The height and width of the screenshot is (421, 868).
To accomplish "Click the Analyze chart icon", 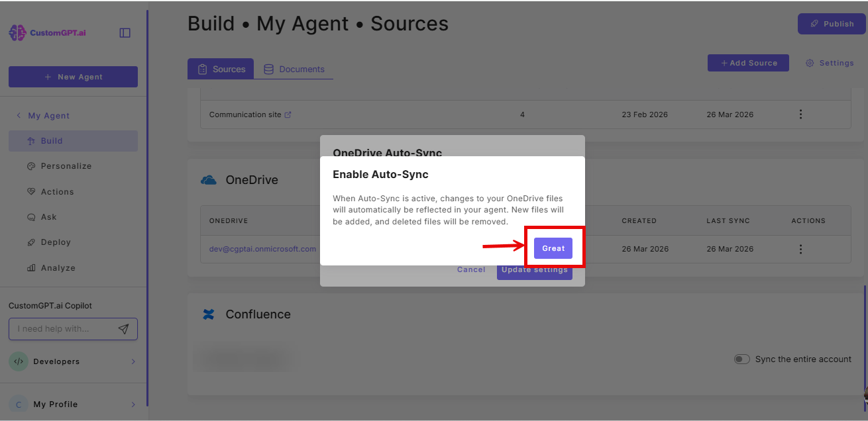I will tap(31, 268).
